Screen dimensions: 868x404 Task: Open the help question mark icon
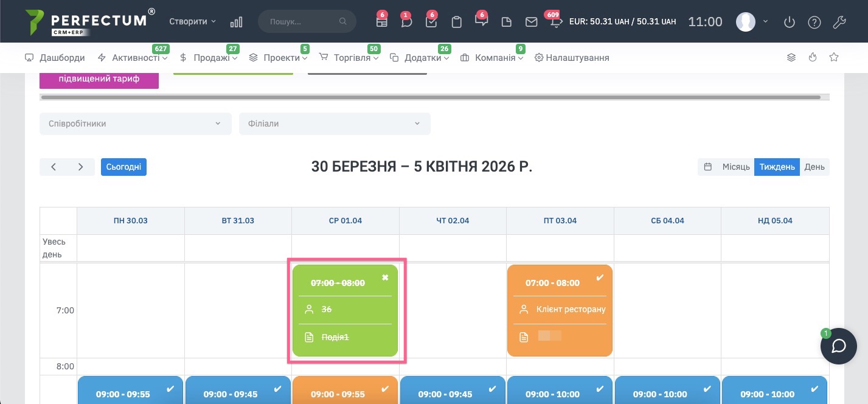814,23
